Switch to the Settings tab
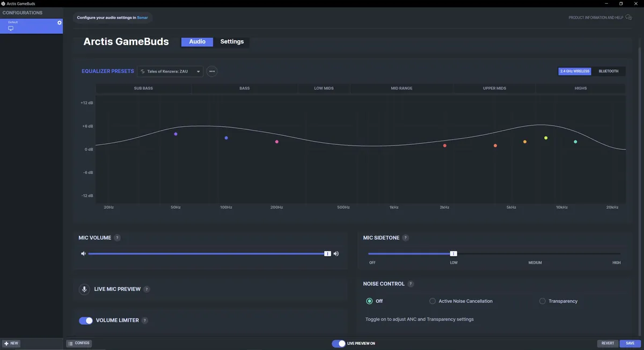This screenshot has height=350, width=644. click(x=232, y=42)
